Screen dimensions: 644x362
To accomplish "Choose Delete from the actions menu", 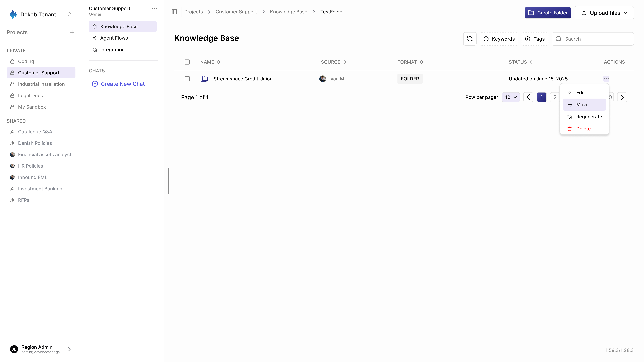I will [584, 129].
